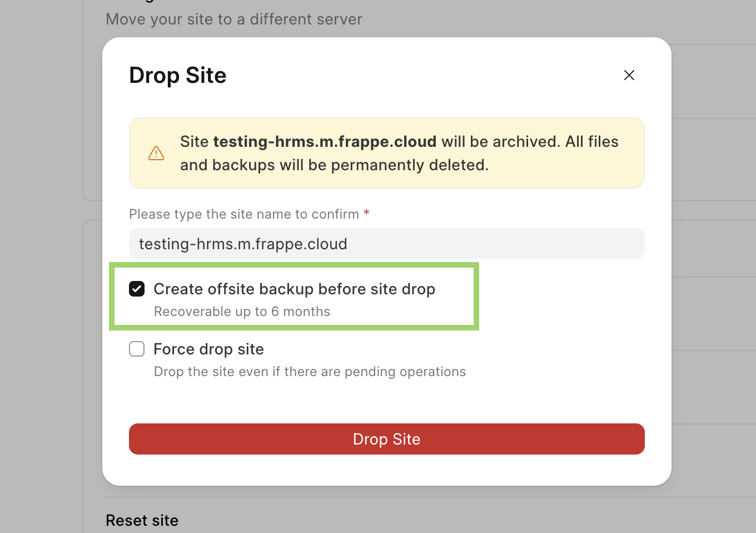Click the checkmark in the offsite backup checkbox
Viewport: 756px width, 533px height.
pyautogui.click(x=137, y=289)
